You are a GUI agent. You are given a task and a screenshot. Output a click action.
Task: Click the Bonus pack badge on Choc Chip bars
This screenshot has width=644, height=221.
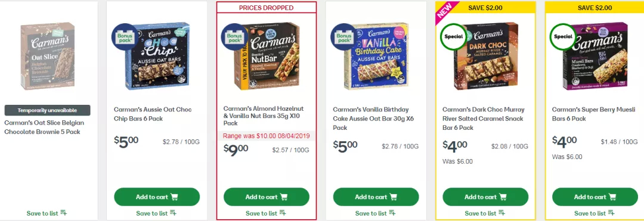coord(125,37)
